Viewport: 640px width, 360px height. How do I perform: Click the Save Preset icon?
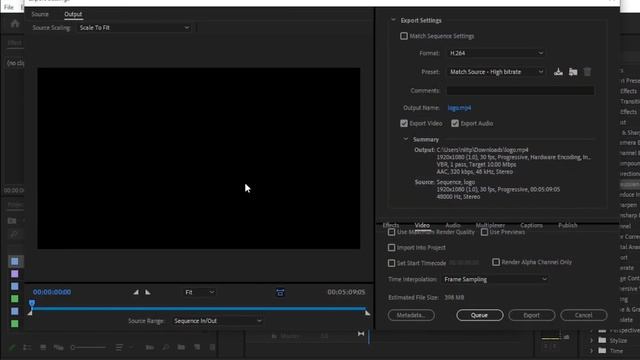pyautogui.click(x=558, y=72)
